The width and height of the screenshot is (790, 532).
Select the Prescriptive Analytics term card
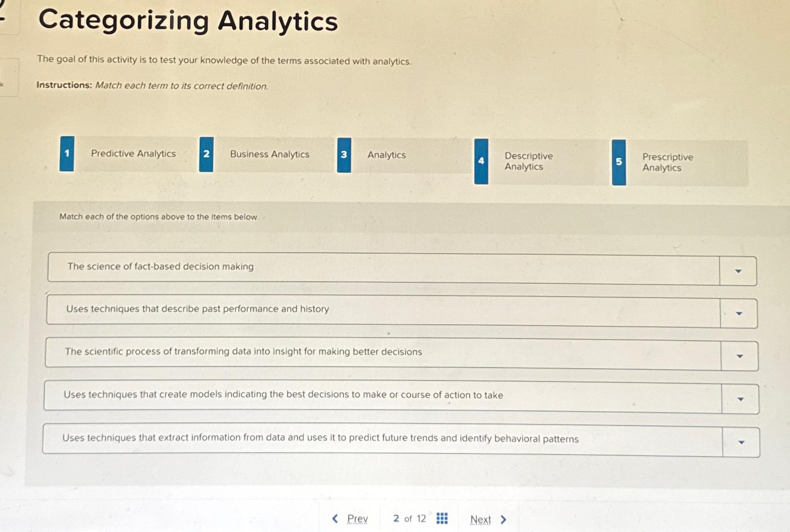pos(667,162)
